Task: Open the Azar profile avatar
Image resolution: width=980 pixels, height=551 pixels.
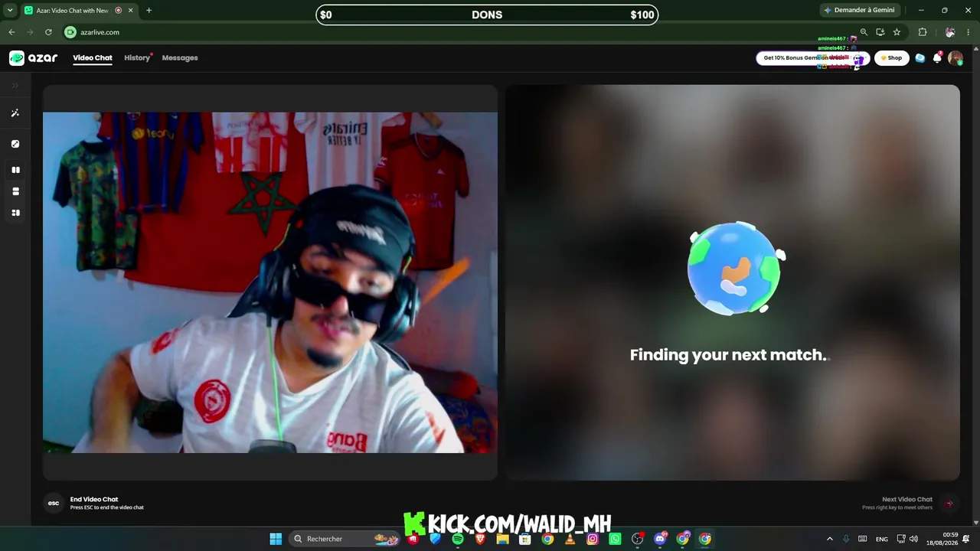Action: [x=955, y=58]
